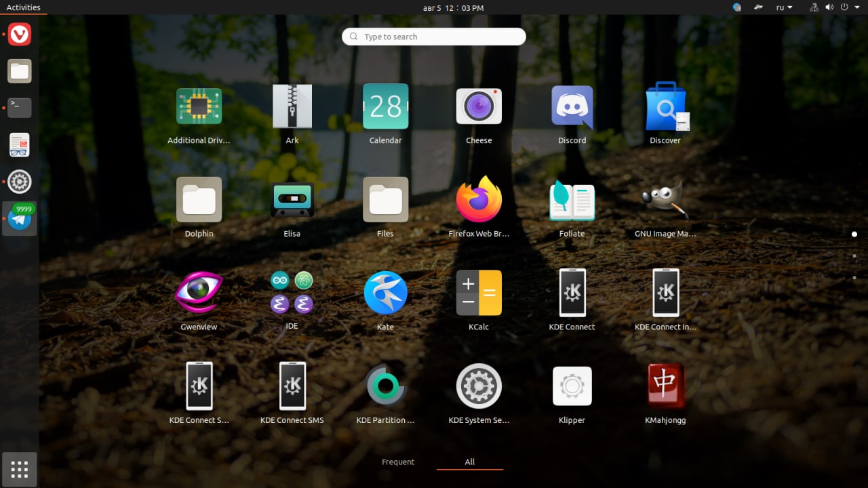868x488 pixels.
Task: Click the Activities button
Action: (x=24, y=7)
